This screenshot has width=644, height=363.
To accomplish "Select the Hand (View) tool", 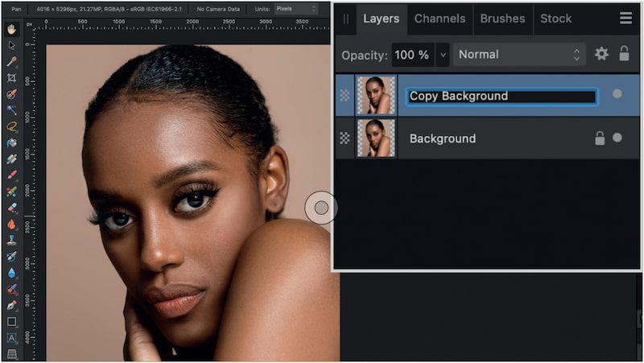I will (12, 29).
